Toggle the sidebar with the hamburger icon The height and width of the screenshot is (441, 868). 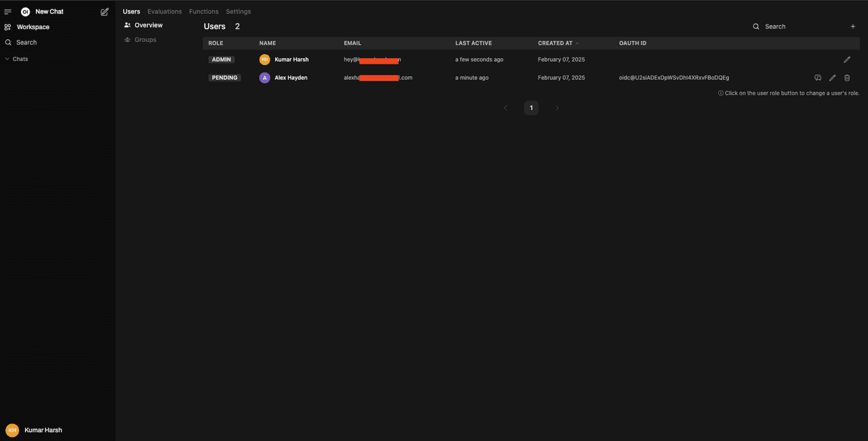tap(7, 11)
